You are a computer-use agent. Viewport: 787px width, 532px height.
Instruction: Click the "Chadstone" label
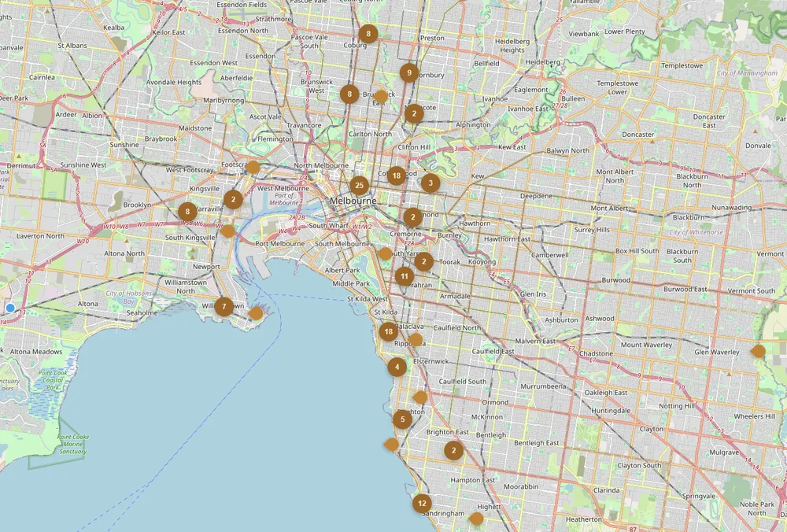coord(596,353)
